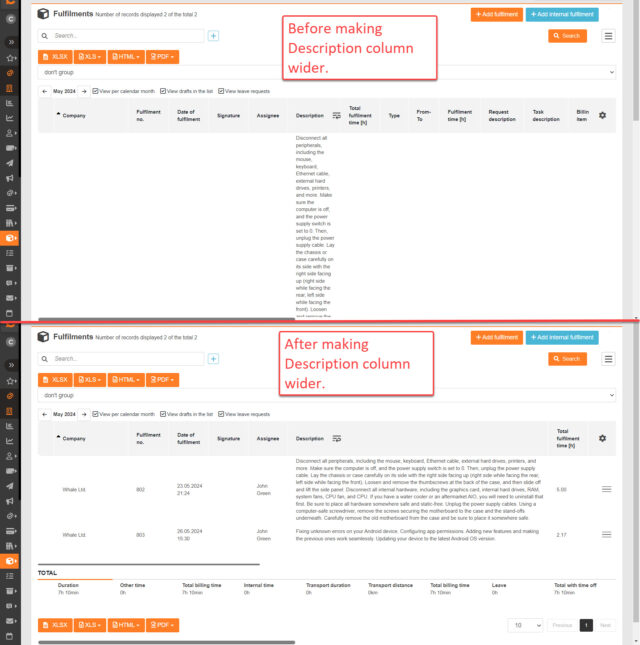Screen dimensions: 640x645
Task: Click the Description wrap icon in the Before table
Action: [x=336, y=116]
